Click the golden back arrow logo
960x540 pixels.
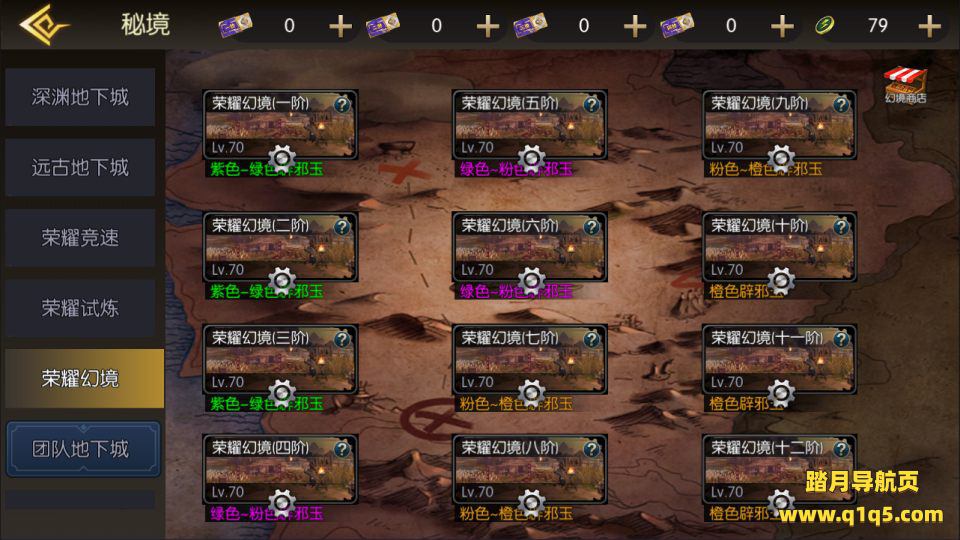(x=44, y=24)
